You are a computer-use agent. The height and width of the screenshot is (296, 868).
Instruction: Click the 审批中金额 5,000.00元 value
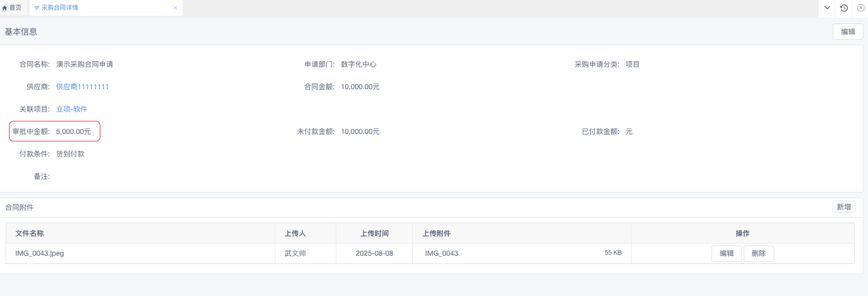click(73, 131)
